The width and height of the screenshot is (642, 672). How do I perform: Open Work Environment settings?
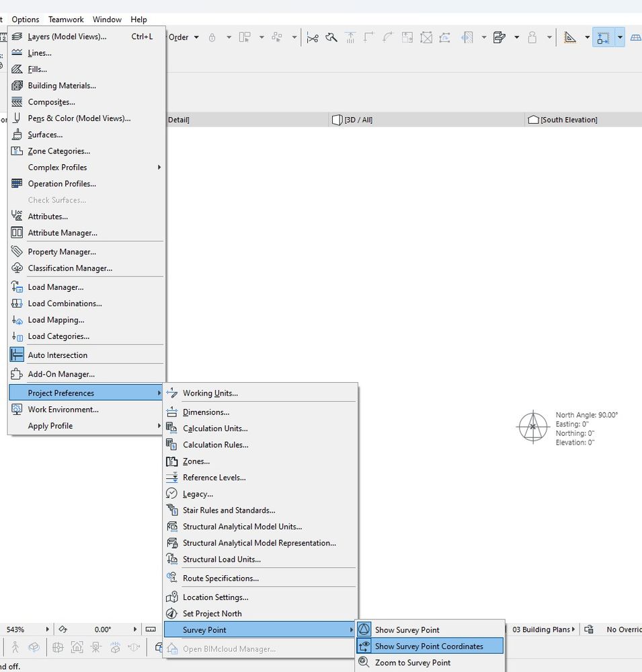click(86, 409)
